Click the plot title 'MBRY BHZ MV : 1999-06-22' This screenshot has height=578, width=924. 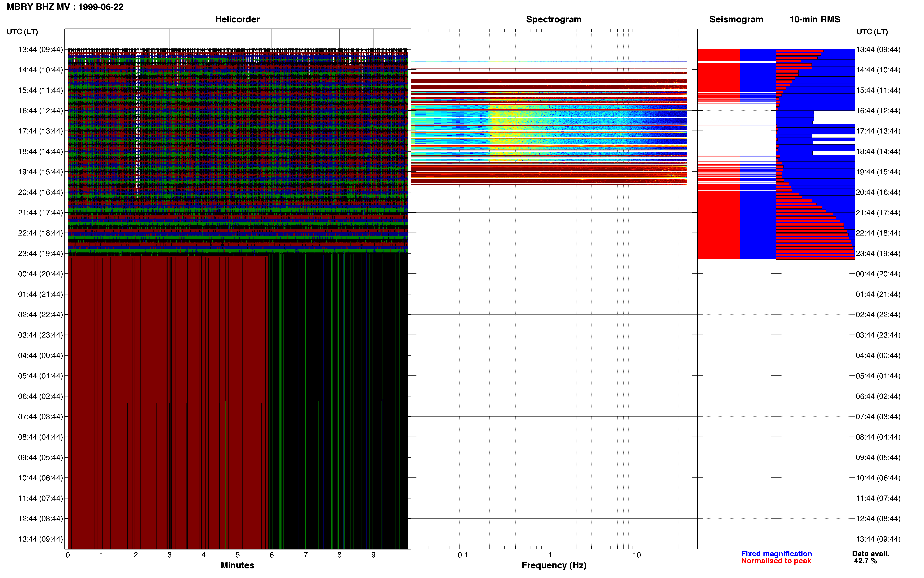[65, 7]
